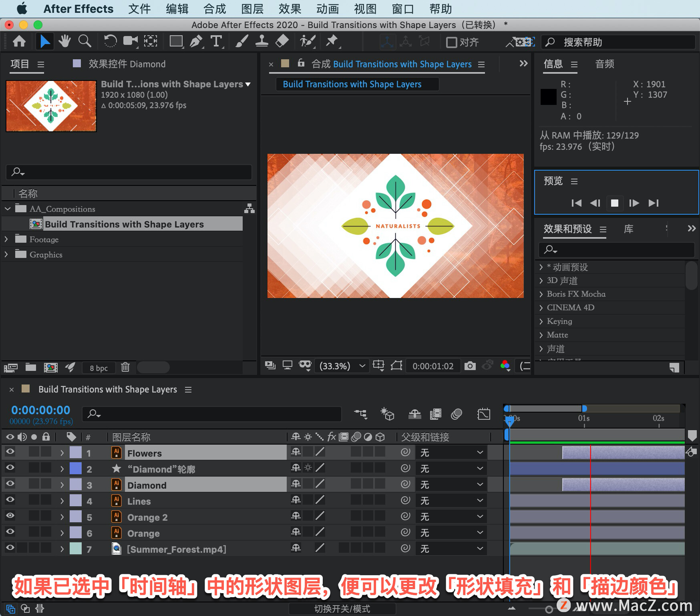Hide the "Diamond"轮廓 layer eye
This screenshot has height=616, width=700.
pyautogui.click(x=10, y=468)
